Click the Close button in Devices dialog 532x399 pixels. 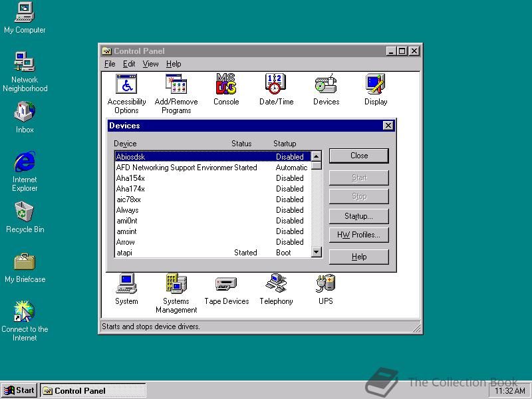[359, 156]
